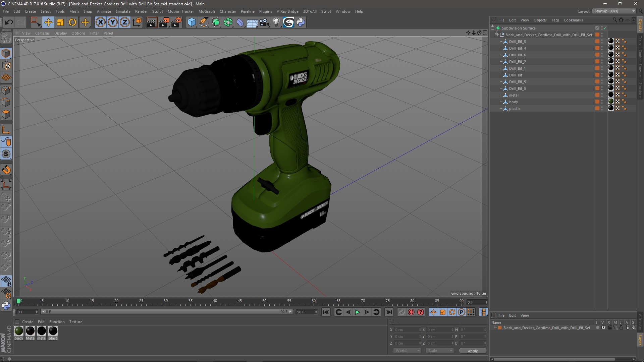Screen dimensions: 644x362
Task: Toggle Z-axis lock
Action: click(125, 22)
